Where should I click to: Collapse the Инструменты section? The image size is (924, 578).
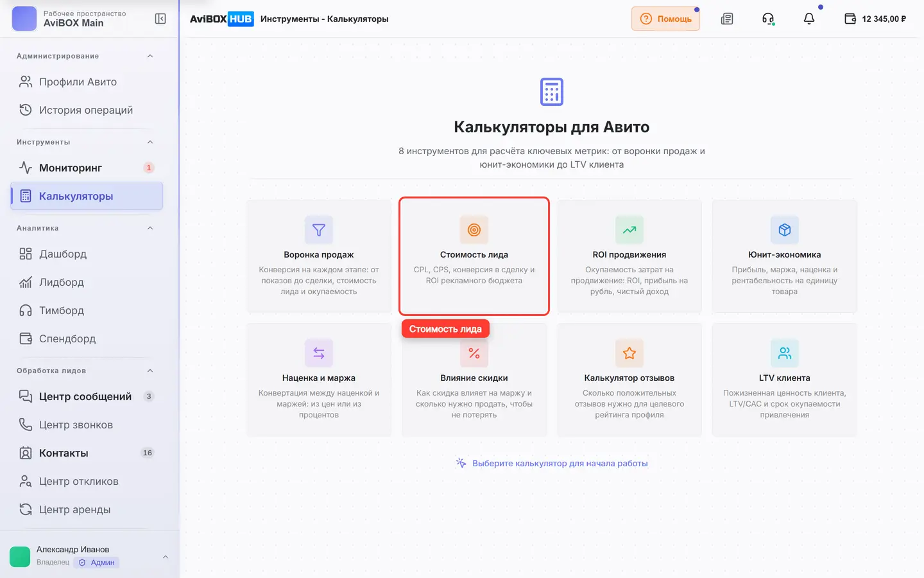coord(150,142)
